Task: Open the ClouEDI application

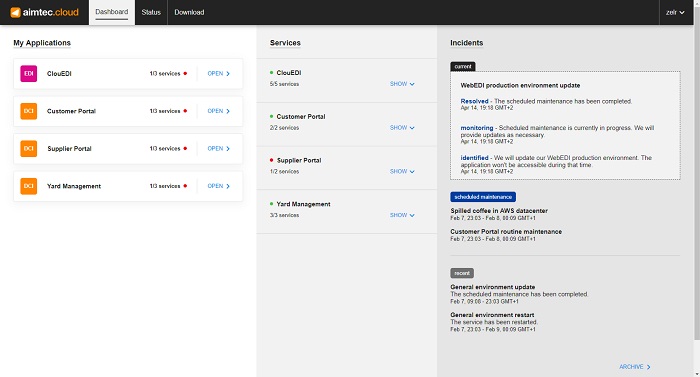Action: (219, 74)
